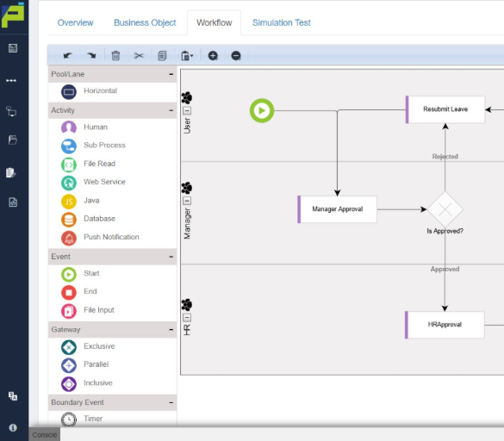Open the sidebar workflow monitor icon
Viewport: 504px width, 441px height.
(x=11, y=111)
